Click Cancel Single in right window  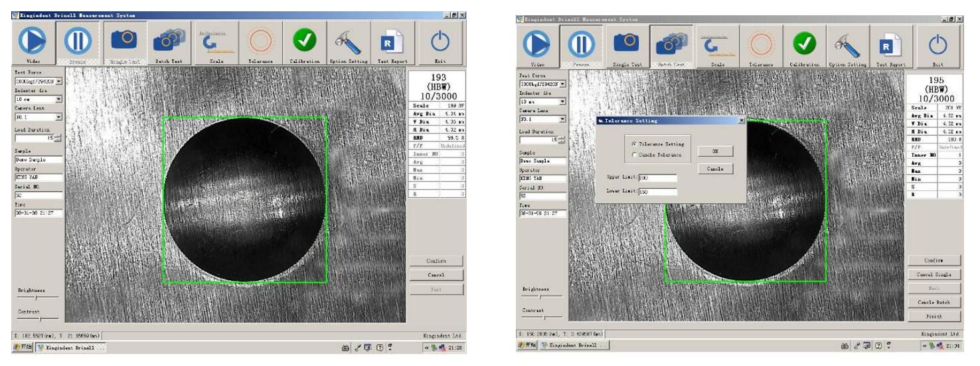(x=934, y=274)
